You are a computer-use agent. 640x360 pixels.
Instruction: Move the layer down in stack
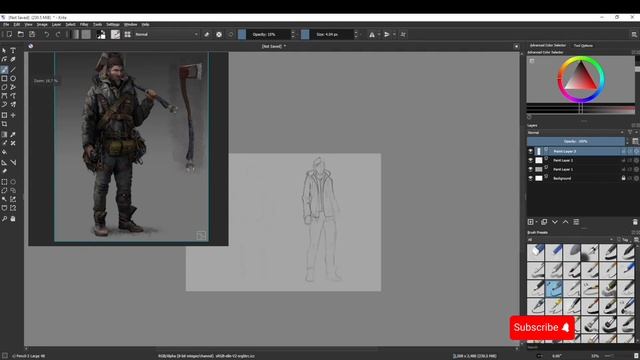pos(555,222)
